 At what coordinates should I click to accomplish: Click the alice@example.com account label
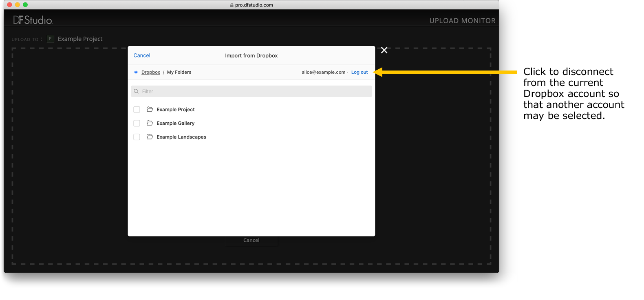pos(324,72)
